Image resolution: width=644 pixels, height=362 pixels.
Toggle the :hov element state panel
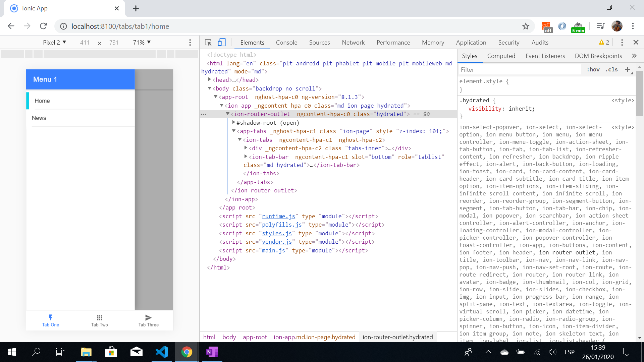[x=593, y=69]
